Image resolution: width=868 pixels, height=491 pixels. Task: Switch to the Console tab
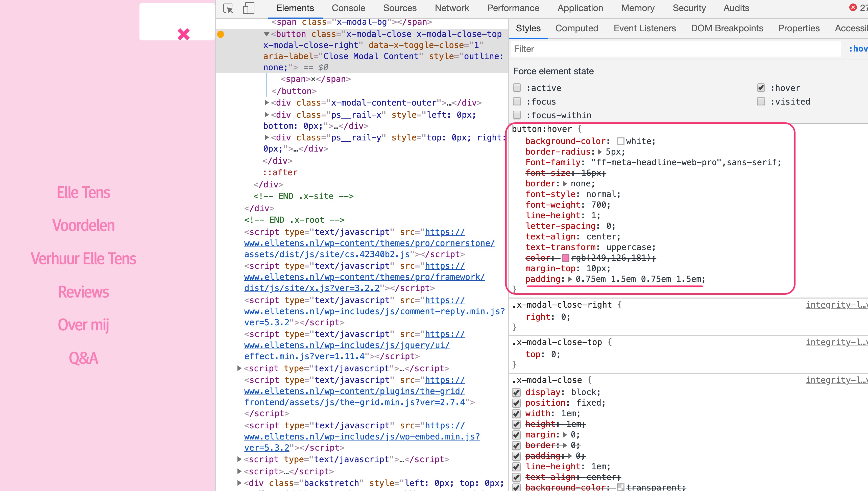click(348, 8)
